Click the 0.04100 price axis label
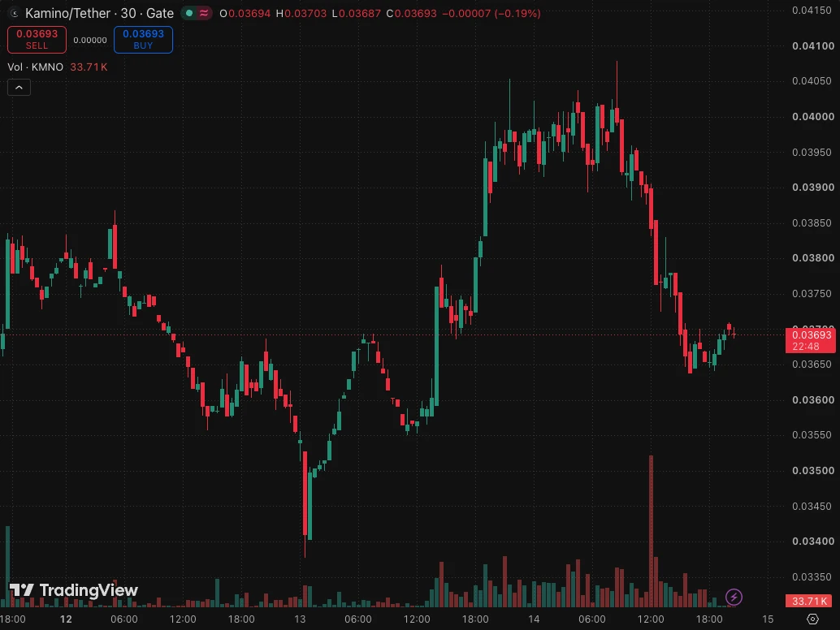This screenshot has width=840, height=630. 812,46
